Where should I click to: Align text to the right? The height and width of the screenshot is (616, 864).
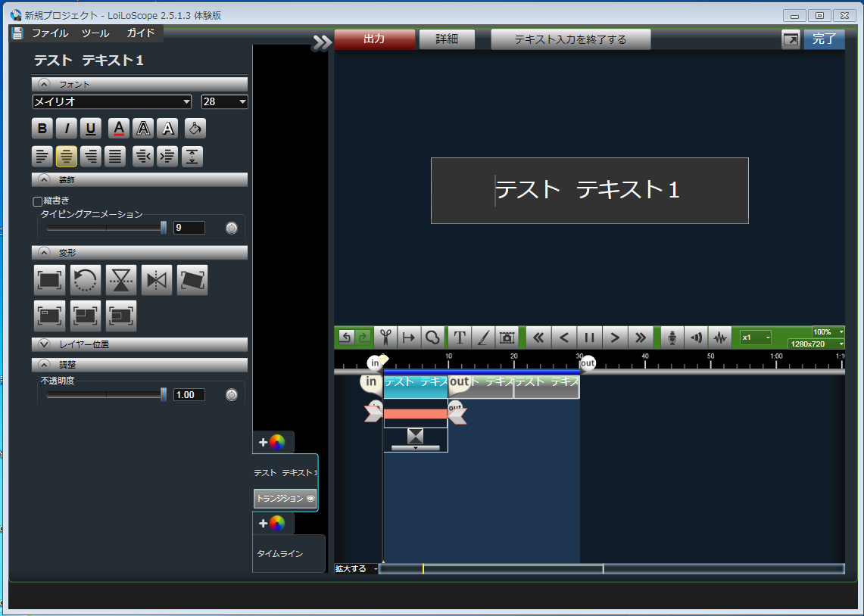coord(91,157)
